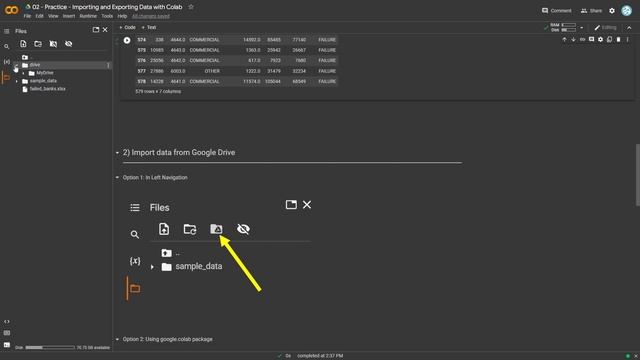Add a new Code cell
This screenshot has width=640, height=360.
point(127,27)
